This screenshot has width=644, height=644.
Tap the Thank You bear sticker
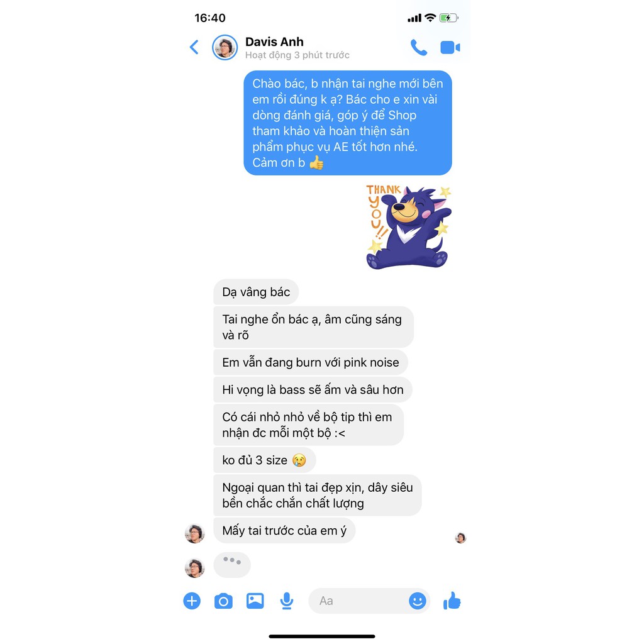click(409, 227)
